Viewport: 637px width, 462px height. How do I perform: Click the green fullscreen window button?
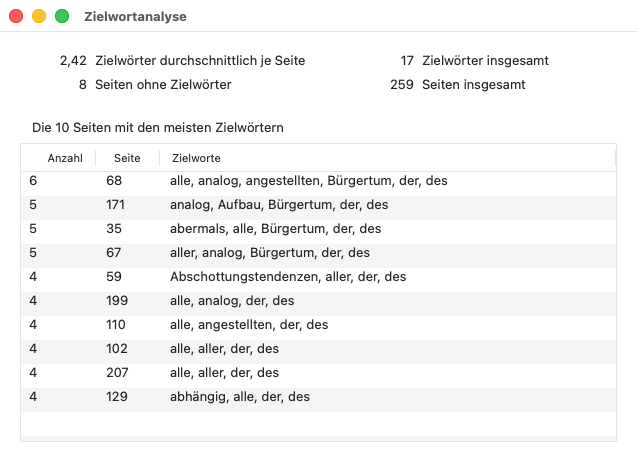pos(62,16)
